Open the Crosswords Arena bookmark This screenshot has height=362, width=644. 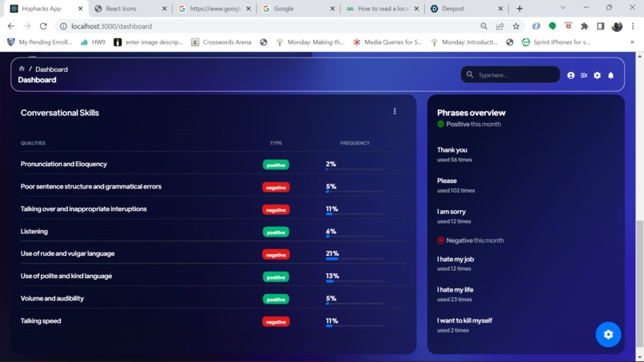tap(221, 42)
